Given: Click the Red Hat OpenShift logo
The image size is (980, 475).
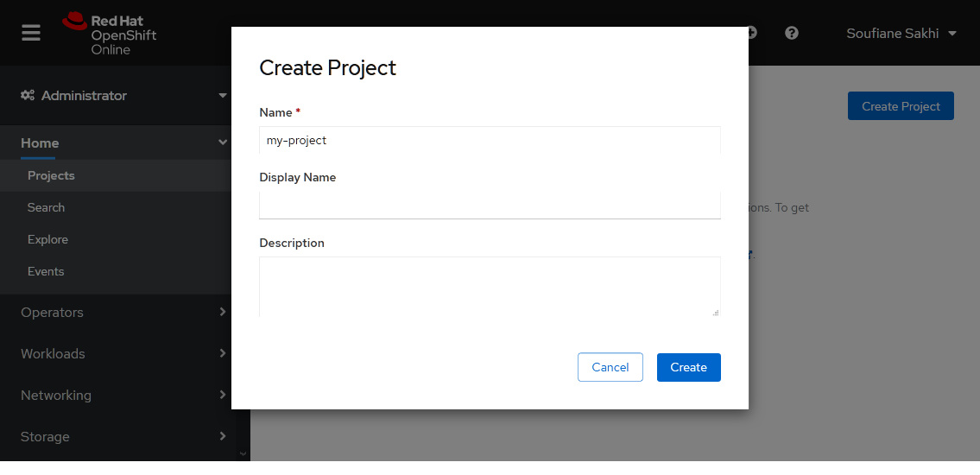Looking at the screenshot, I should point(110,34).
